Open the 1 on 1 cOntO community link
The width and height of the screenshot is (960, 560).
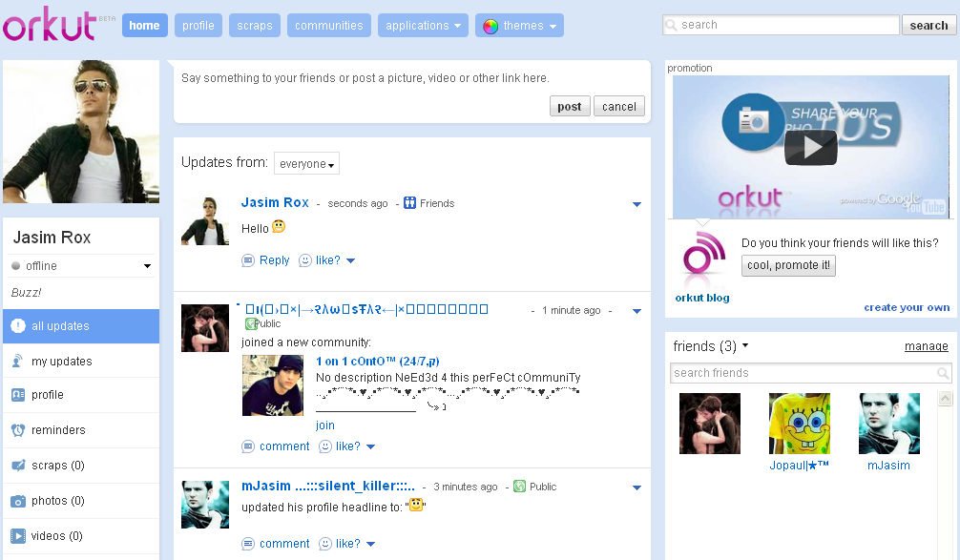[377, 362]
